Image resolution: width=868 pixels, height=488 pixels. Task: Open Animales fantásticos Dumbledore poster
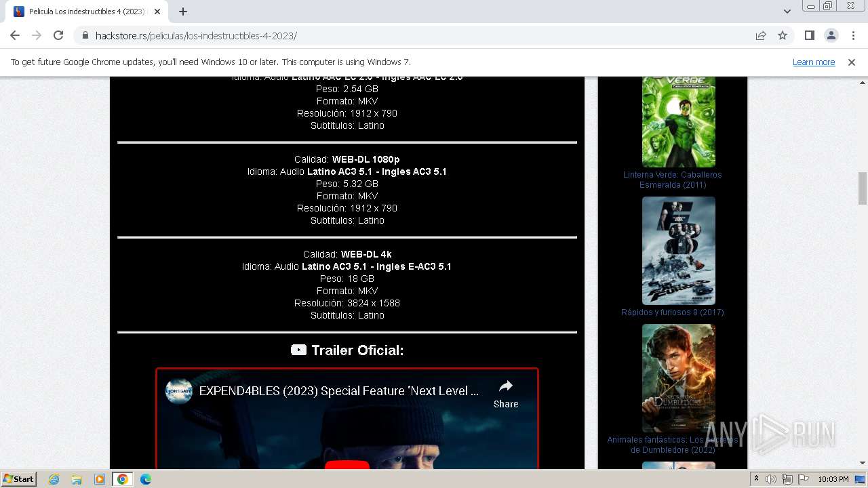pos(679,378)
